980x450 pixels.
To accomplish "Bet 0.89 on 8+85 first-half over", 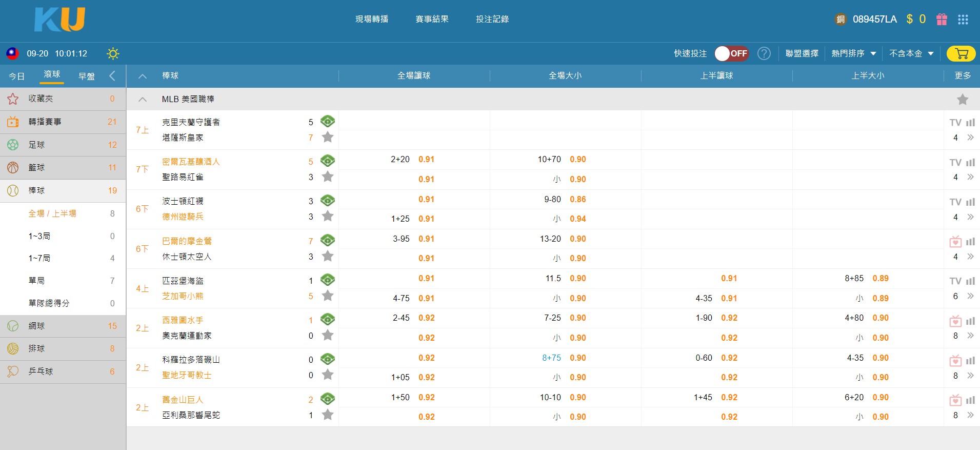I will click(881, 279).
